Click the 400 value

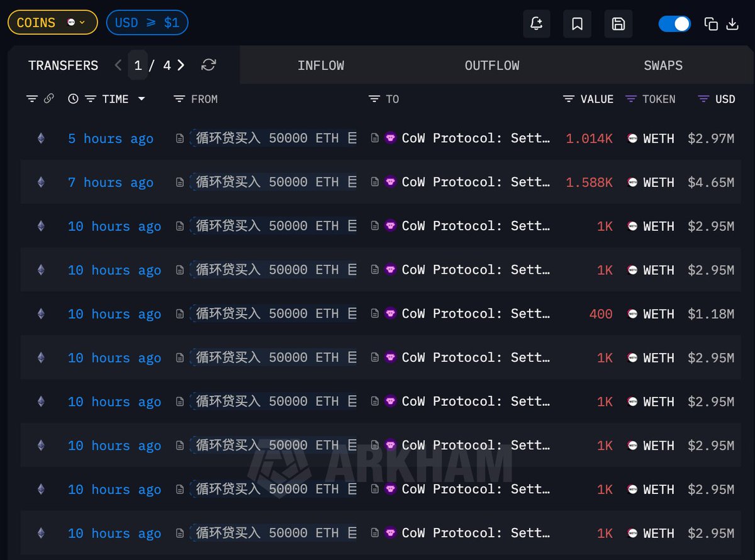[x=601, y=314]
